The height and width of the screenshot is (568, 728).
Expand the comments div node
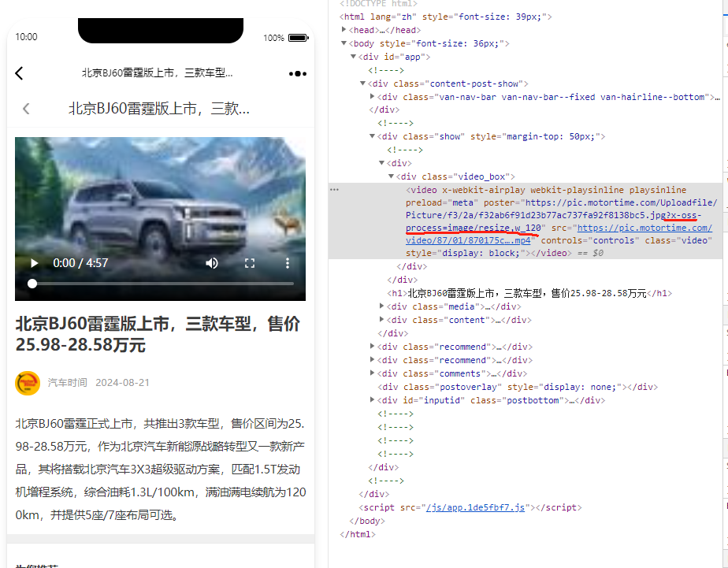[x=373, y=373]
